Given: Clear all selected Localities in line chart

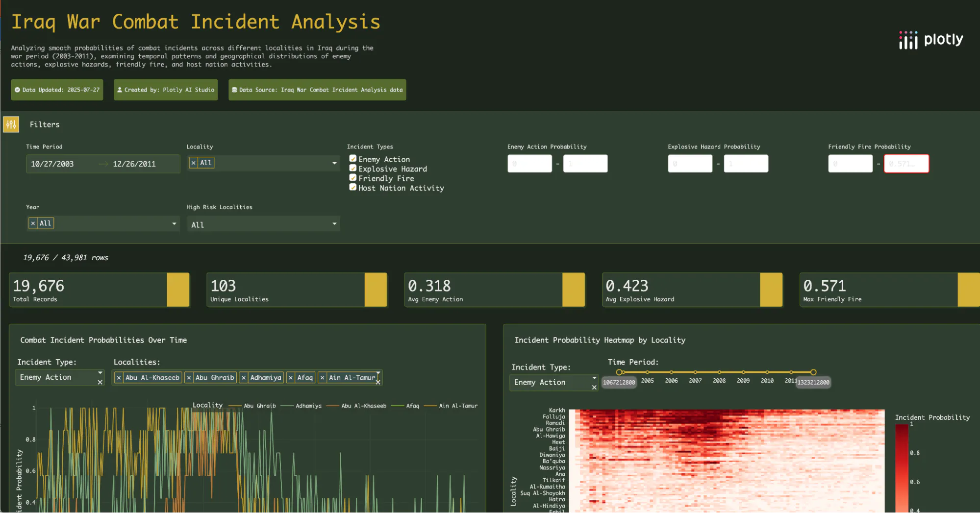Looking at the screenshot, I should [x=378, y=383].
